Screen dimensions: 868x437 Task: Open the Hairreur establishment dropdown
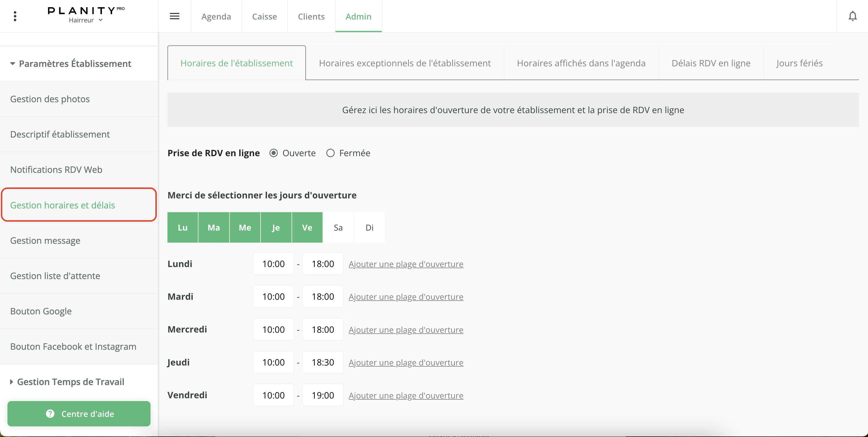coord(86,20)
